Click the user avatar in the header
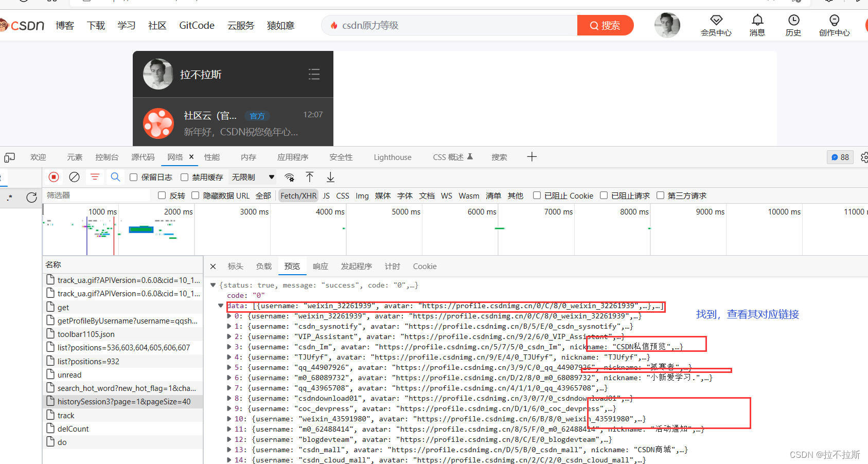Image resolution: width=868 pixels, height=464 pixels. pyautogui.click(x=667, y=25)
